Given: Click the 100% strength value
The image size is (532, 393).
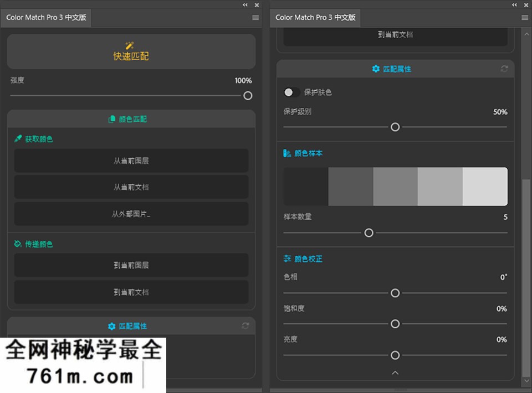Looking at the screenshot, I should (x=243, y=81).
